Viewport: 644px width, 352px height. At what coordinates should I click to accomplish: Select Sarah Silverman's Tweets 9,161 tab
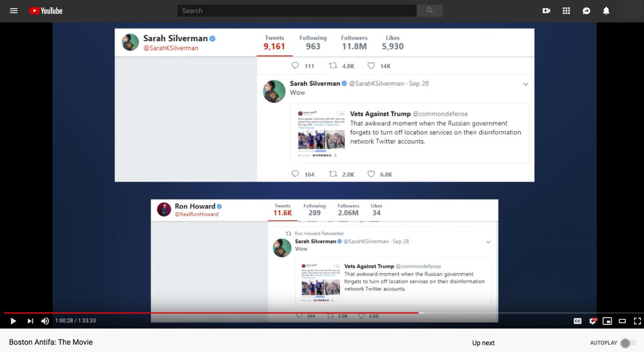274,43
